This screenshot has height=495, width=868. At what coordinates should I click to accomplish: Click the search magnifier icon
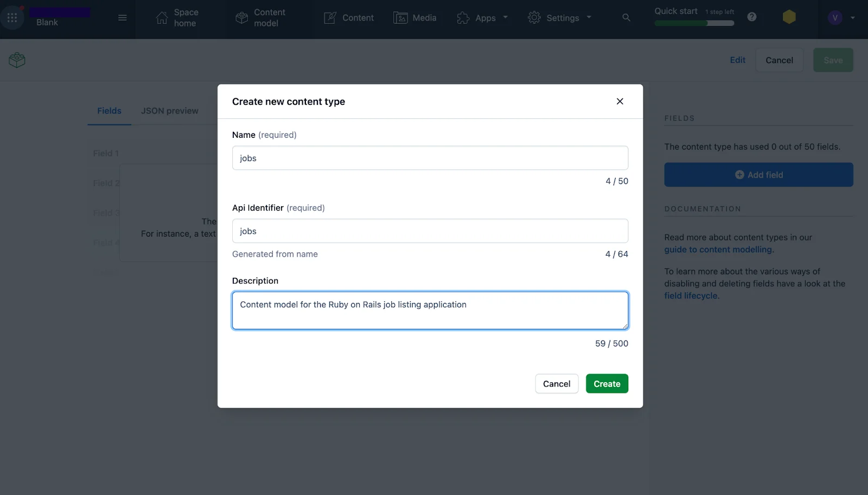(626, 18)
